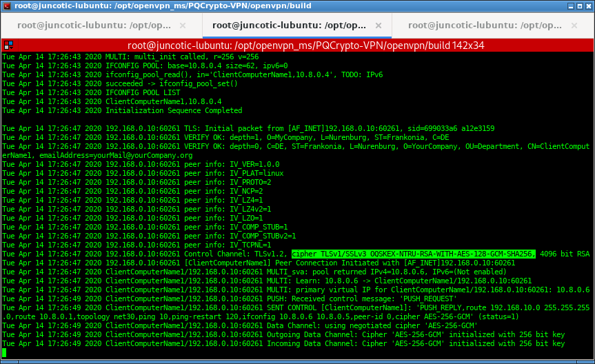
Task: Click the 'peer info: IV_LZ4v2=1' line
Action: [137, 209]
